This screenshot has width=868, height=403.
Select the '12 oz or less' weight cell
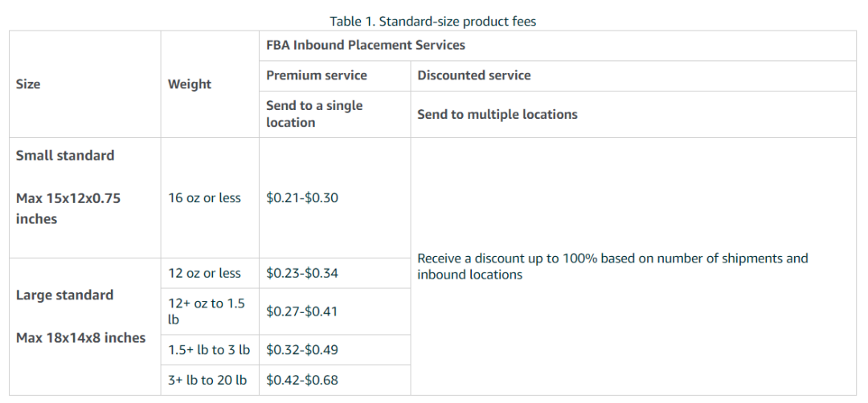204,273
